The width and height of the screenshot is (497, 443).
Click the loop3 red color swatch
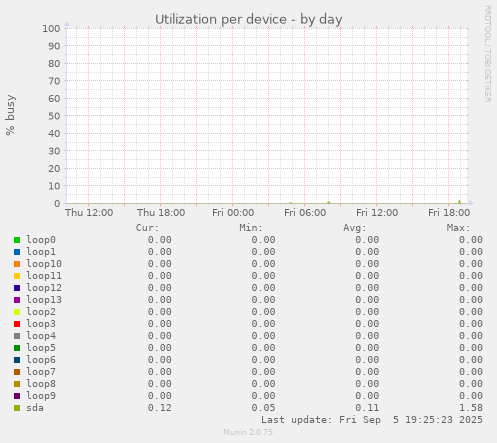click(17, 324)
